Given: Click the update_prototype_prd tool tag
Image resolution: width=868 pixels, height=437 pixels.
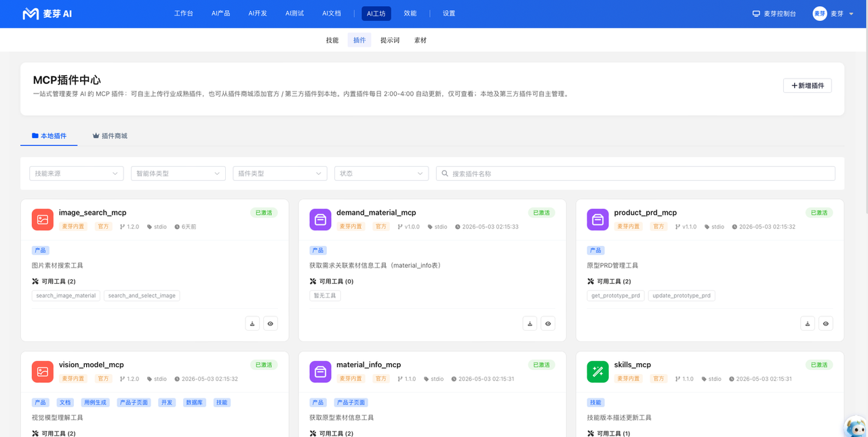Looking at the screenshot, I should point(682,295).
